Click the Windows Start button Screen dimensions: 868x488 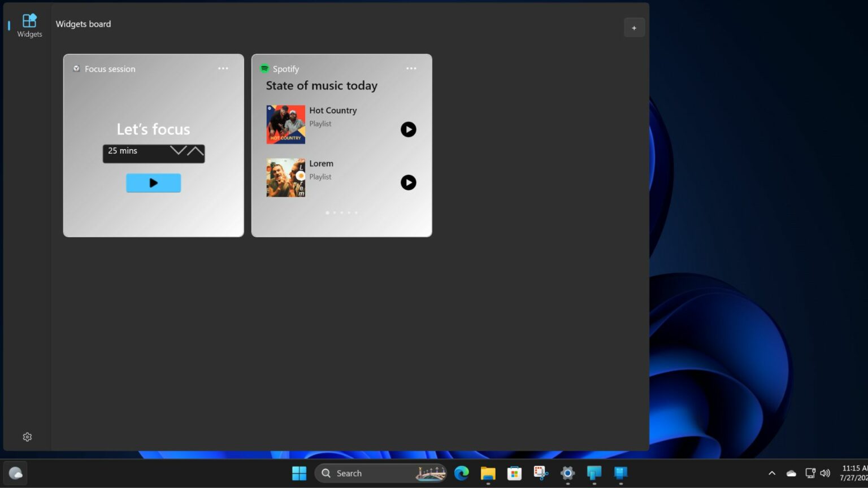tap(299, 473)
